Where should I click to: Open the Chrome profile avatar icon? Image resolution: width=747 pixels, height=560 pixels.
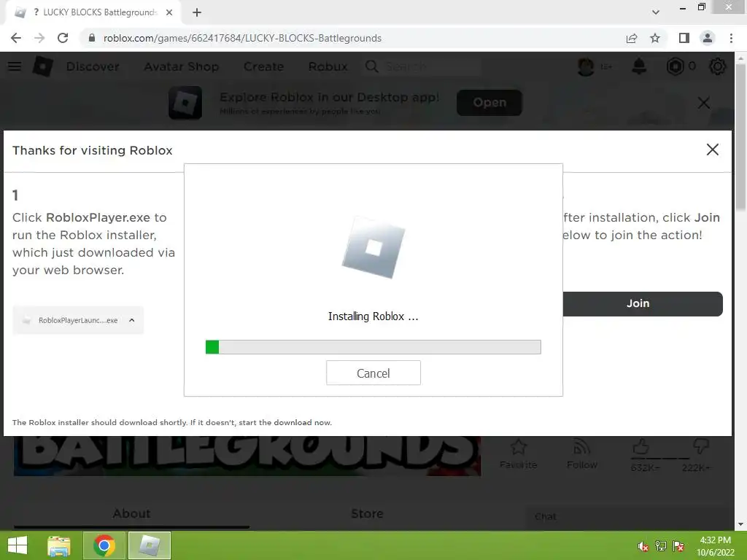coord(708,38)
